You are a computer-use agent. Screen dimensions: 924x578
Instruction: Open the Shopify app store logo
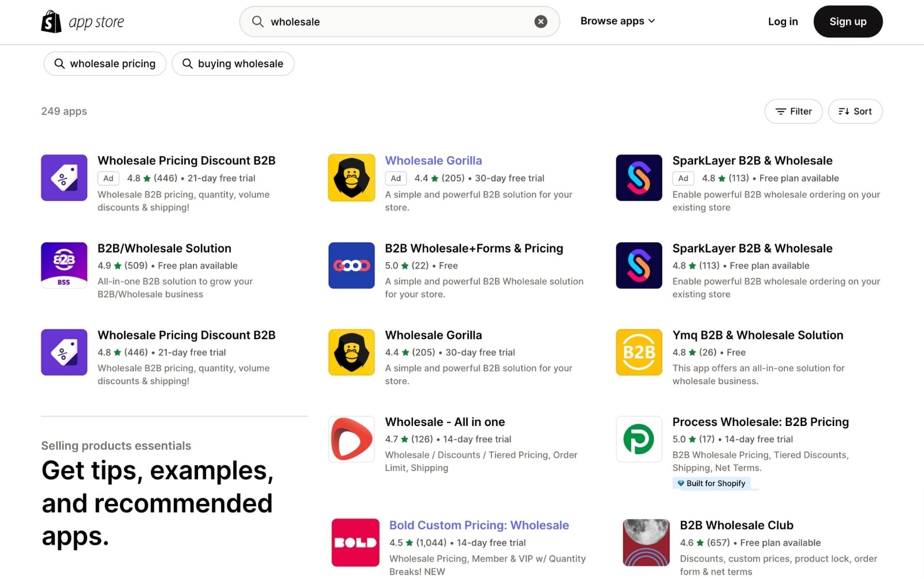83,22
